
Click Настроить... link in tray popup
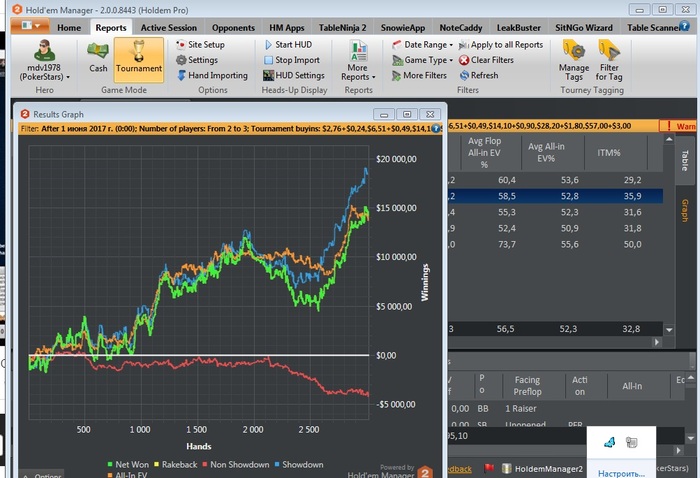pos(621,474)
